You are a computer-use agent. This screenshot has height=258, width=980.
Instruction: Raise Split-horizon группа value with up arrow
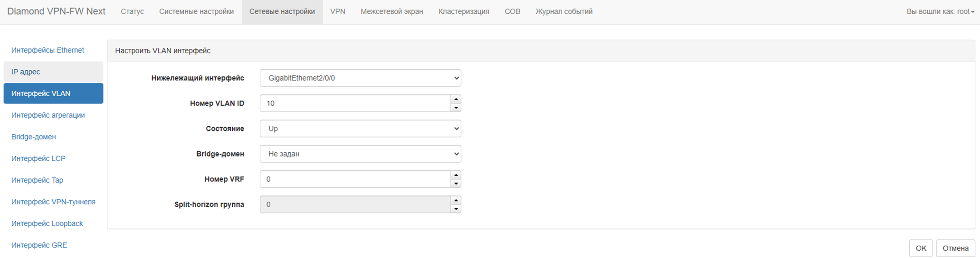point(456,200)
